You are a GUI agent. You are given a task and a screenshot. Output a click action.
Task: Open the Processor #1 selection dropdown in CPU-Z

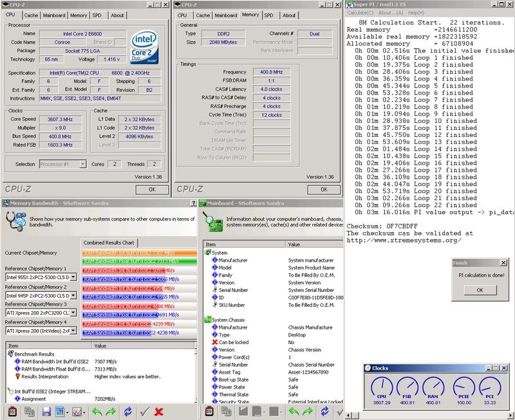pyautogui.click(x=83, y=164)
